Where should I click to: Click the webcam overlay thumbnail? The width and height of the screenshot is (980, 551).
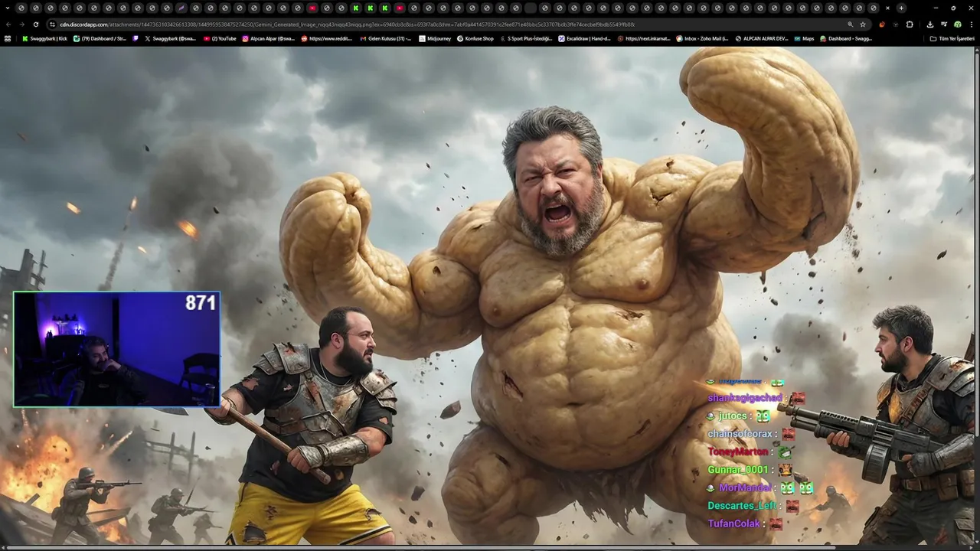[116, 349]
